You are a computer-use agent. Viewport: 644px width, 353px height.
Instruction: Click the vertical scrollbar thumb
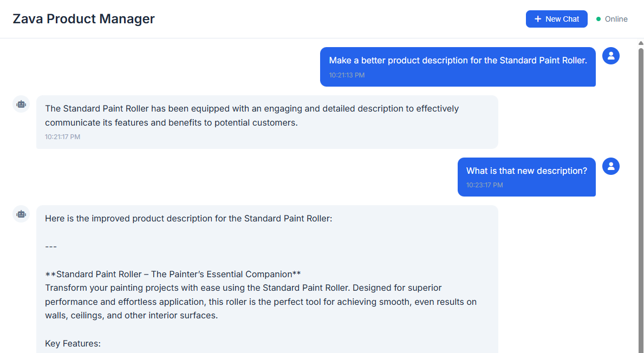641,200
